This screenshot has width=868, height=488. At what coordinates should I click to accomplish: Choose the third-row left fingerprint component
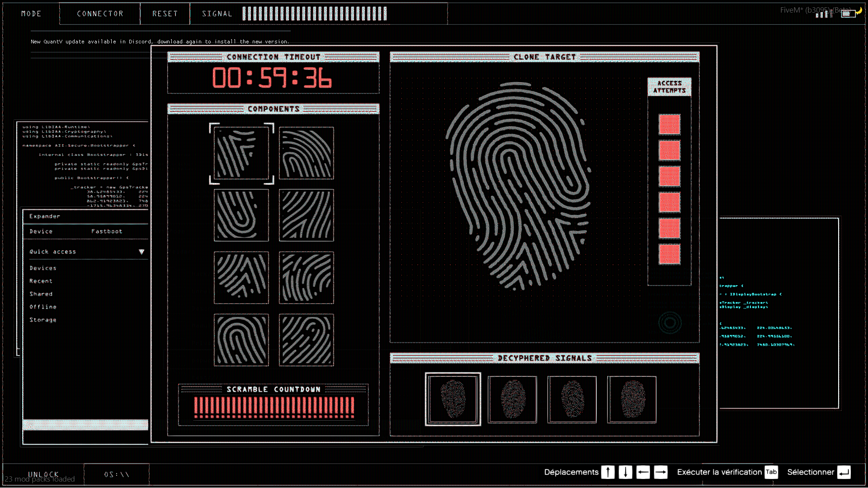click(241, 277)
